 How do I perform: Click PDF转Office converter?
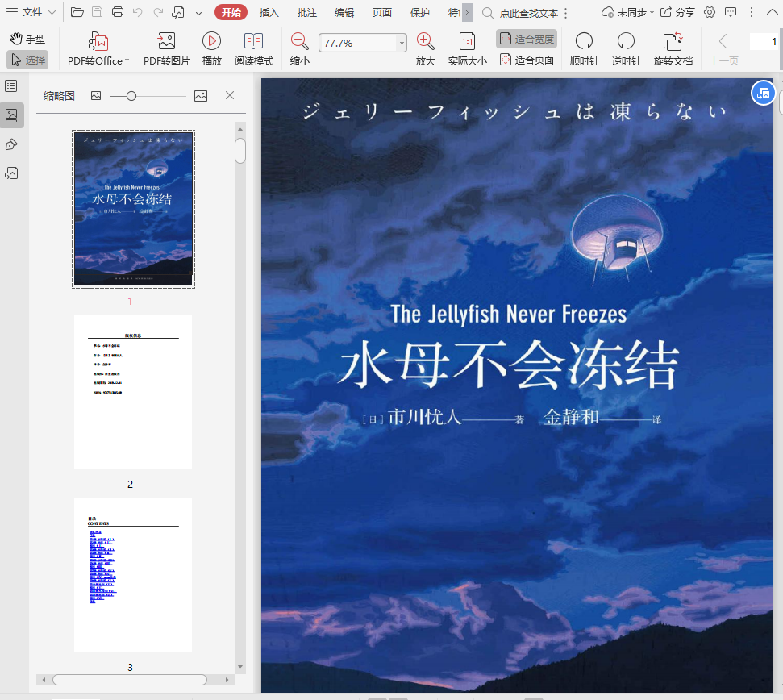98,48
